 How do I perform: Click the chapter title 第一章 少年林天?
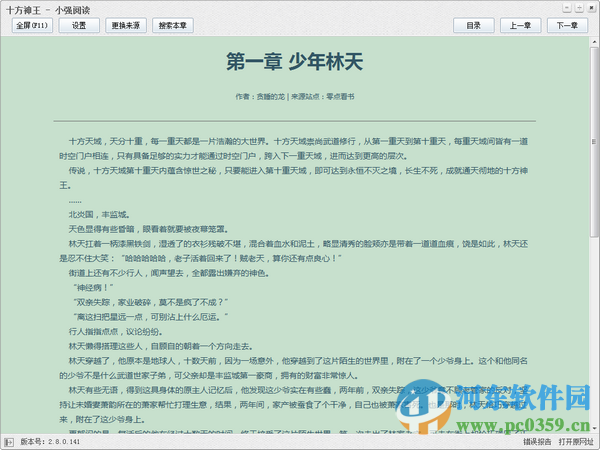(294, 62)
